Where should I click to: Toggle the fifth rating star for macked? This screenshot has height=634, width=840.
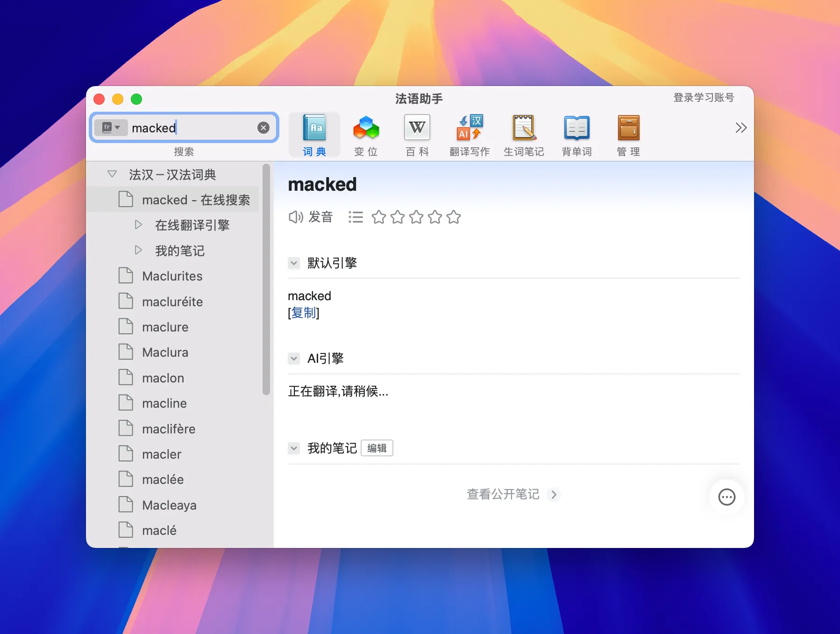[454, 217]
